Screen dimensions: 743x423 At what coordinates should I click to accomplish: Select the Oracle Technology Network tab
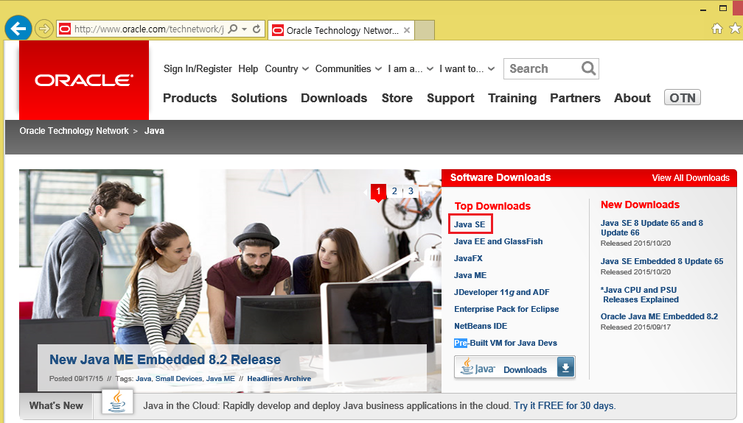(x=341, y=30)
